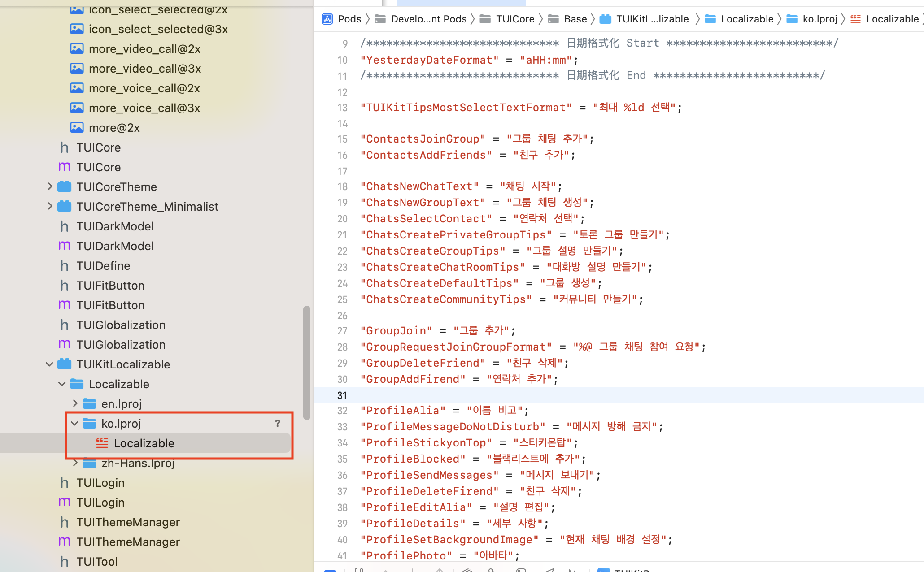Image resolution: width=924 pixels, height=572 pixels.
Task: Click the TUICoreTheme bundle icon
Action: tap(65, 186)
